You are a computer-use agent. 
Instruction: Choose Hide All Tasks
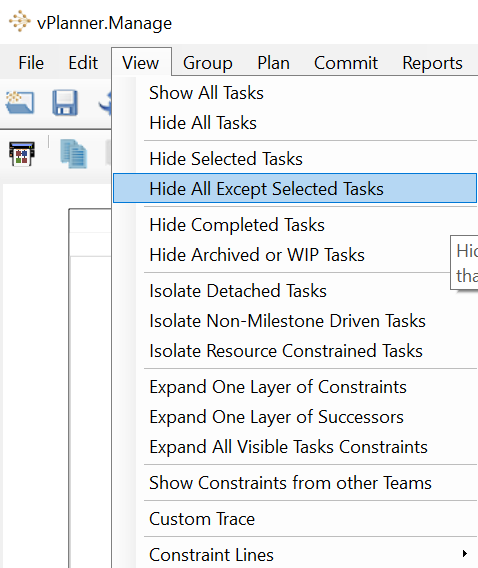point(295,123)
